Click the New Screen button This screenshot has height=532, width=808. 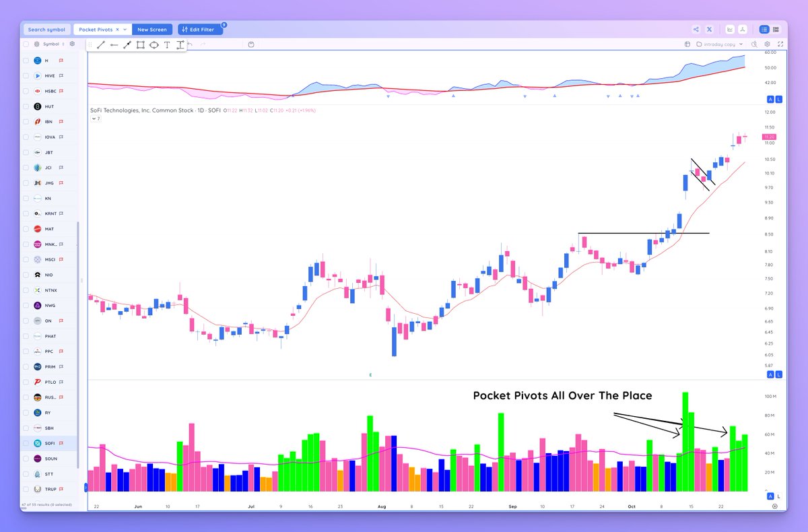pos(152,29)
